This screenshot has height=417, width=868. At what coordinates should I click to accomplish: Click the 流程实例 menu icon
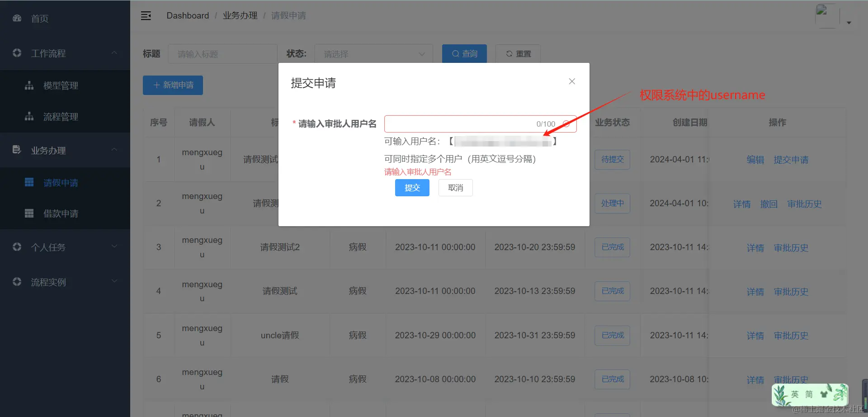coord(17,281)
